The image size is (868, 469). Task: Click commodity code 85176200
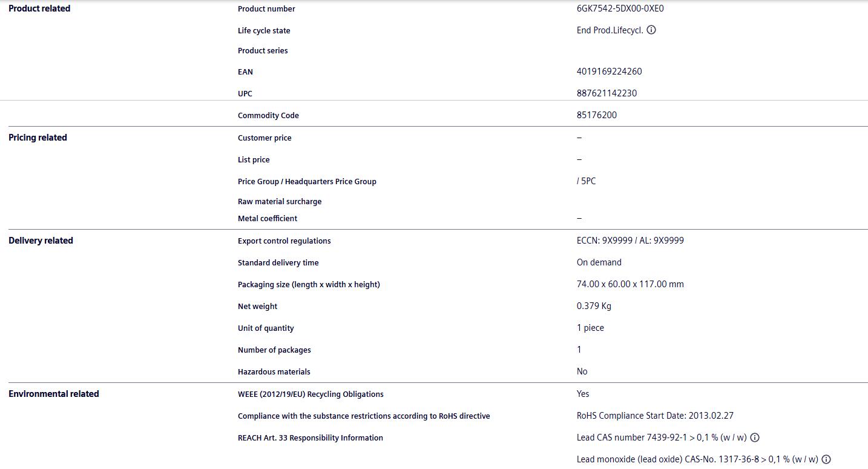pyautogui.click(x=597, y=115)
